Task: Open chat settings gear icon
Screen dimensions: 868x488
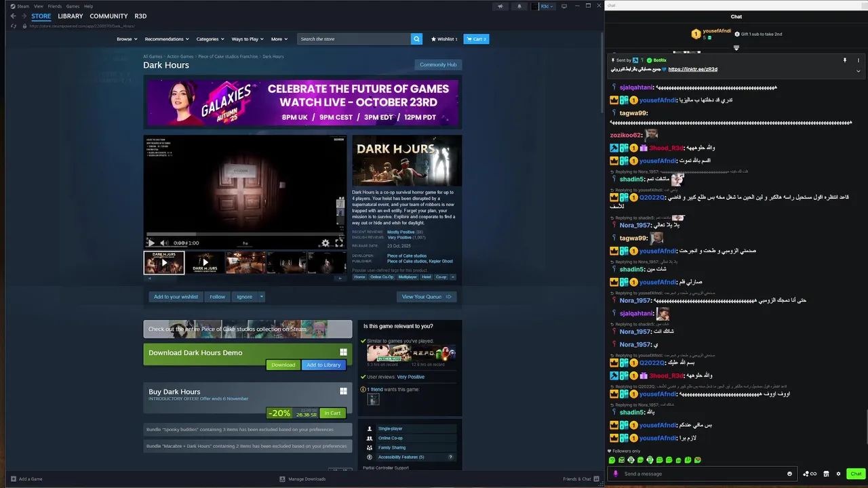Action: 838,474
